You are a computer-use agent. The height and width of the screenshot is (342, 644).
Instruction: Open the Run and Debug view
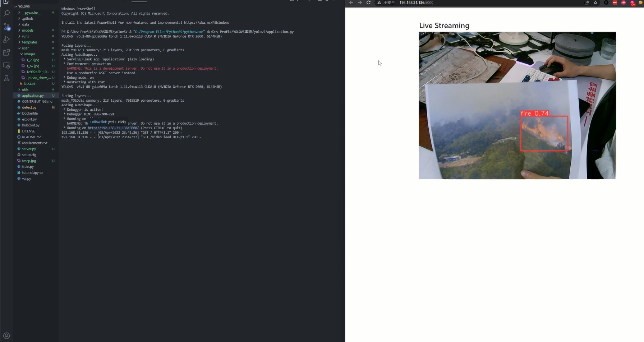point(6,40)
